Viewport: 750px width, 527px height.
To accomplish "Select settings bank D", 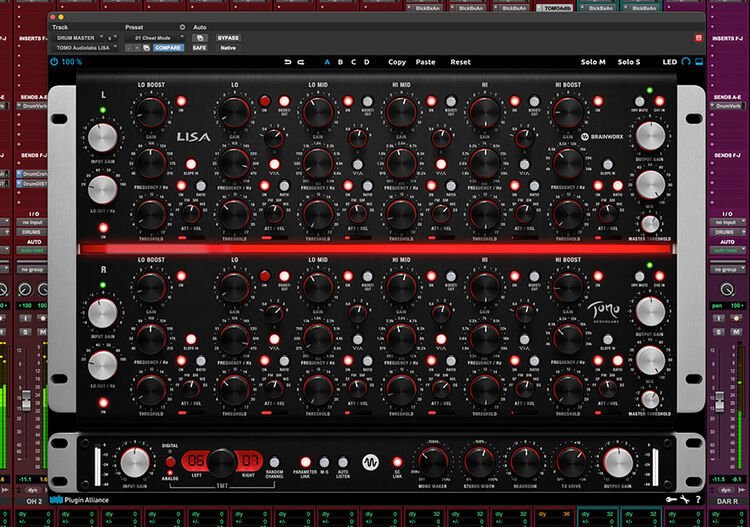I will [366, 62].
